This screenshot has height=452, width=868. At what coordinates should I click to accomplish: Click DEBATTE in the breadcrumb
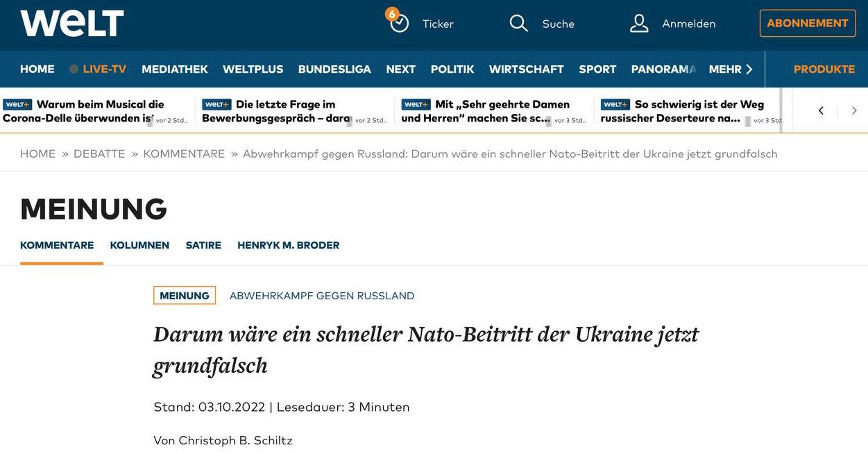coord(99,154)
